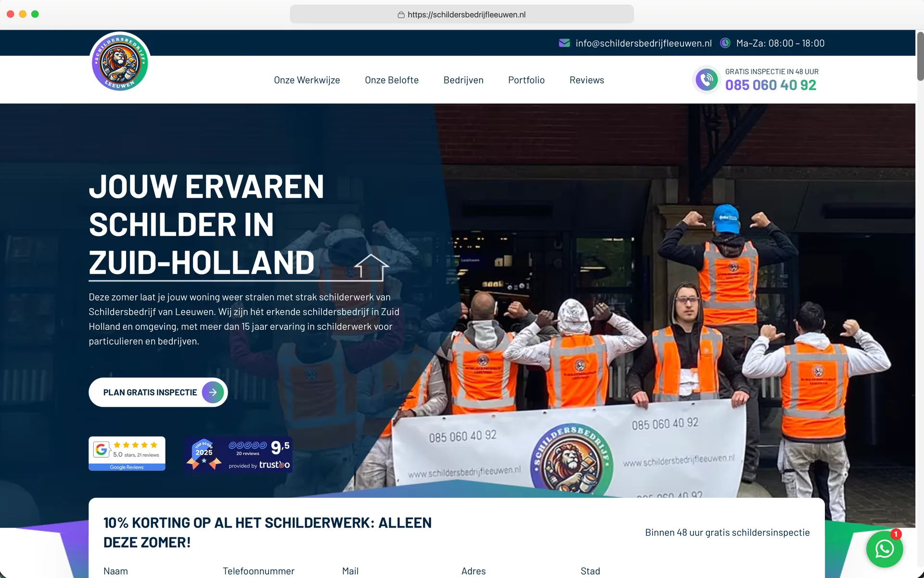Click the green macOS maximize window button
This screenshot has height=578, width=924.
(x=35, y=14)
